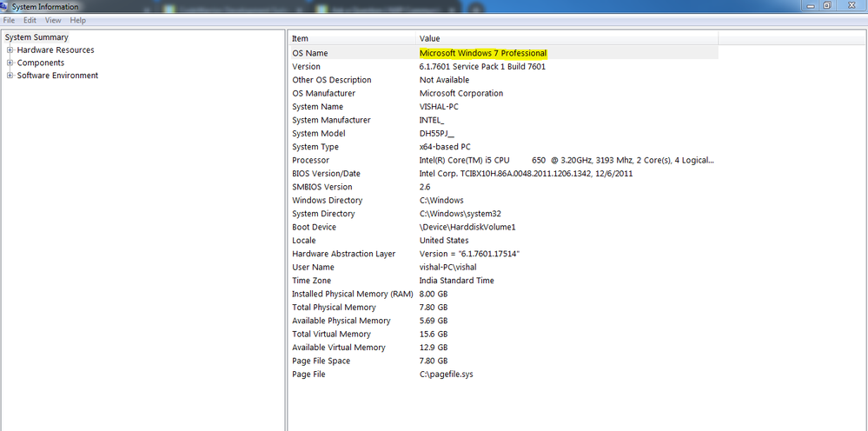
Task: Expand the Hardware Resources node
Action: click(10, 50)
